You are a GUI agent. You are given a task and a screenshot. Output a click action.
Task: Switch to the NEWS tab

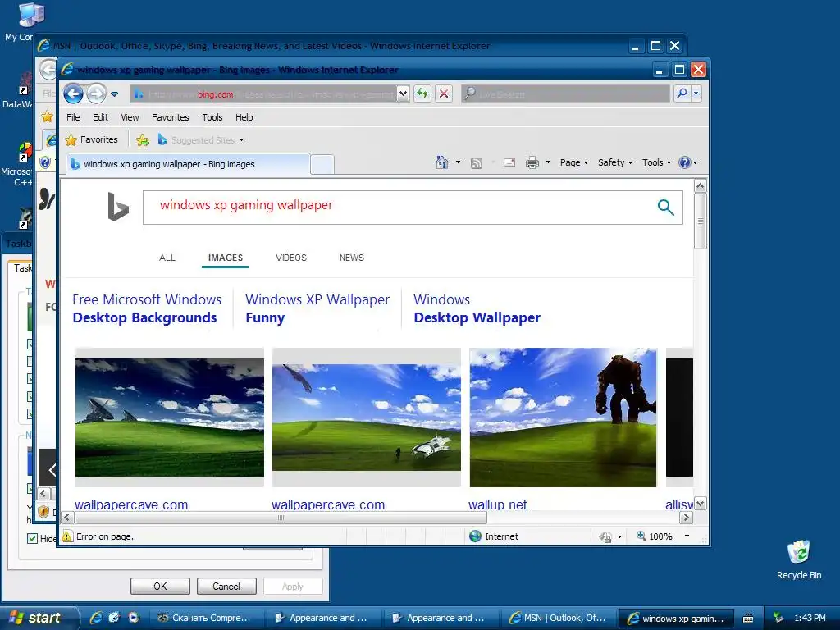351,258
